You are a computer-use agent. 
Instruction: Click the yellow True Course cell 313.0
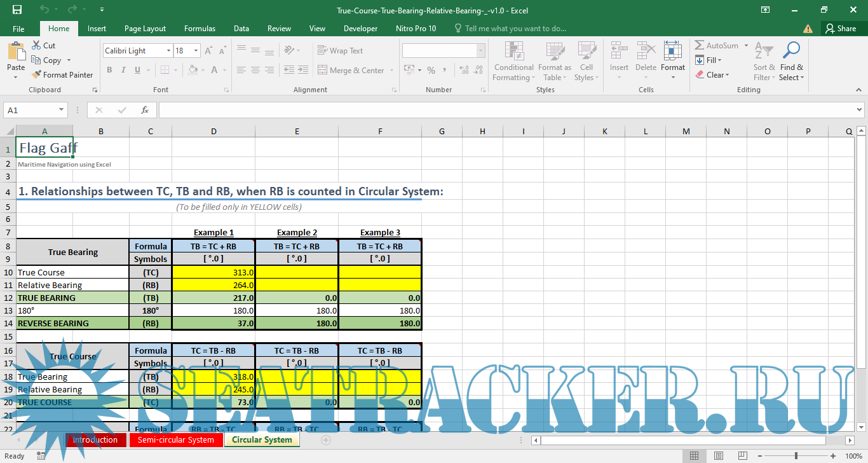(x=214, y=272)
